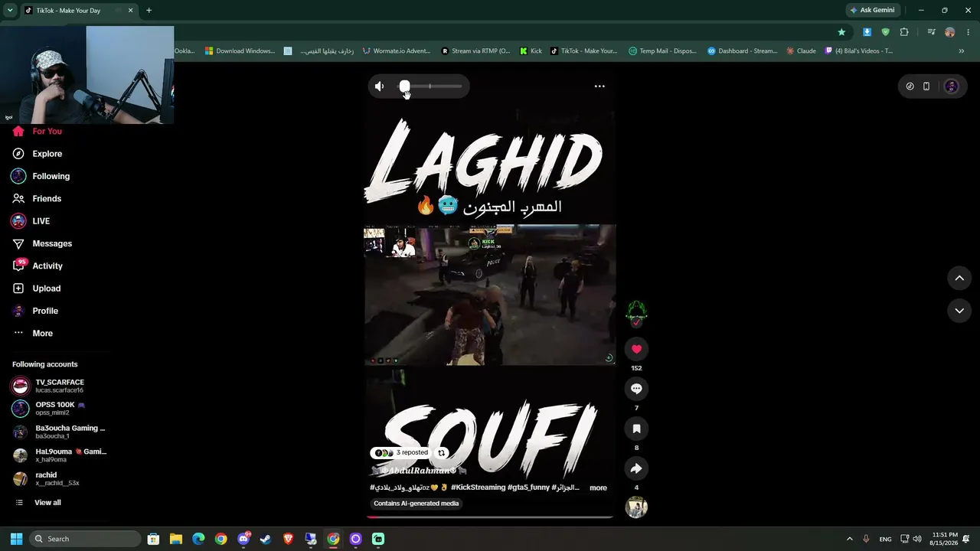Image resolution: width=980 pixels, height=551 pixels.
Task: Open the taskbar volume control
Action: coord(917,539)
